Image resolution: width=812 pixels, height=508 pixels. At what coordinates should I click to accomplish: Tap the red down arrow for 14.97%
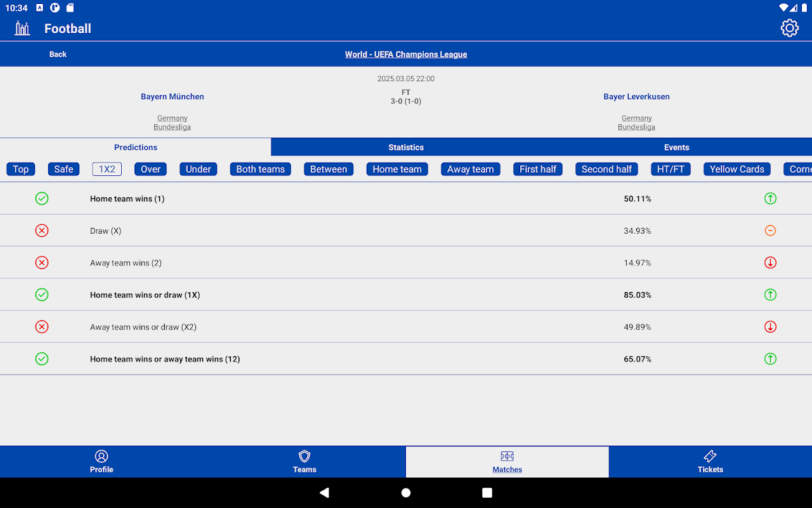tap(770, 263)
